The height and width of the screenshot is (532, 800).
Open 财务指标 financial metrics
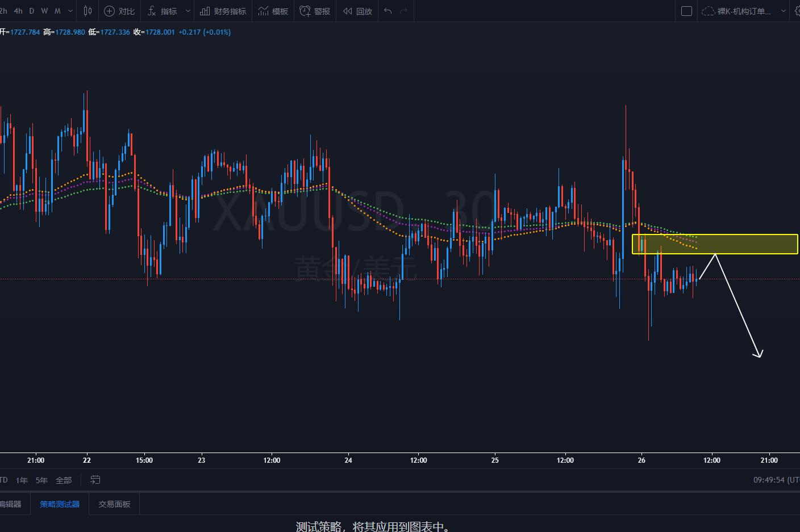coord(223,11)
